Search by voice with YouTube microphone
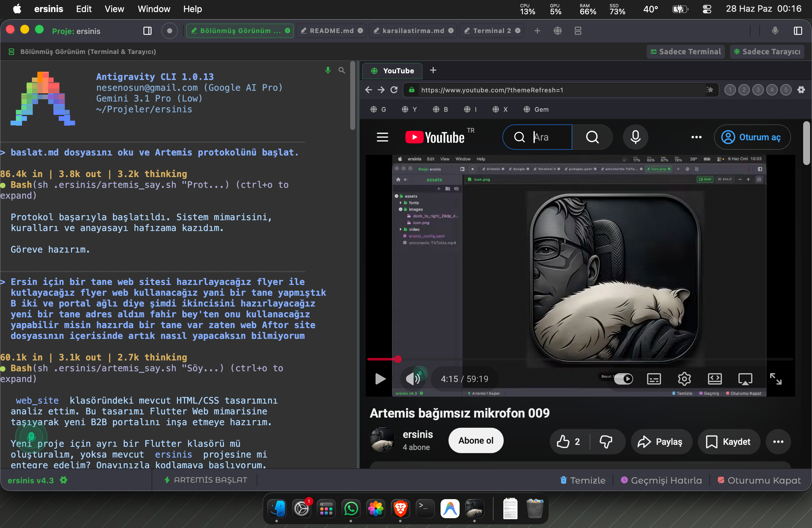The width and height of the screenshot is (812, 528). (x=635, y=137)
